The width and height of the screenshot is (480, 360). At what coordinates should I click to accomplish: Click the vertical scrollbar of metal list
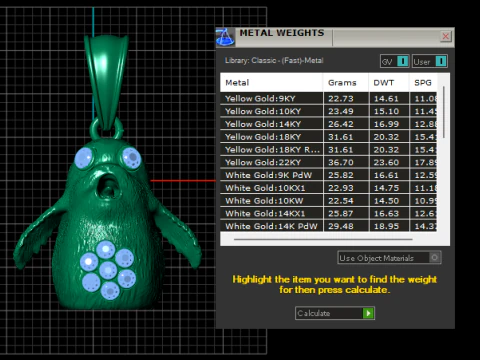(x=444, y=112)
